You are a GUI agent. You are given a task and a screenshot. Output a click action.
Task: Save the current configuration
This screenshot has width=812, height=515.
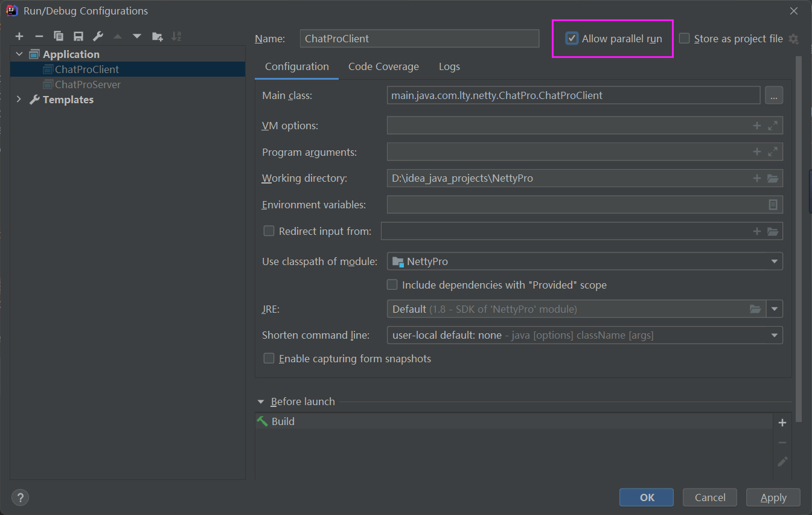tap(78, 36)
